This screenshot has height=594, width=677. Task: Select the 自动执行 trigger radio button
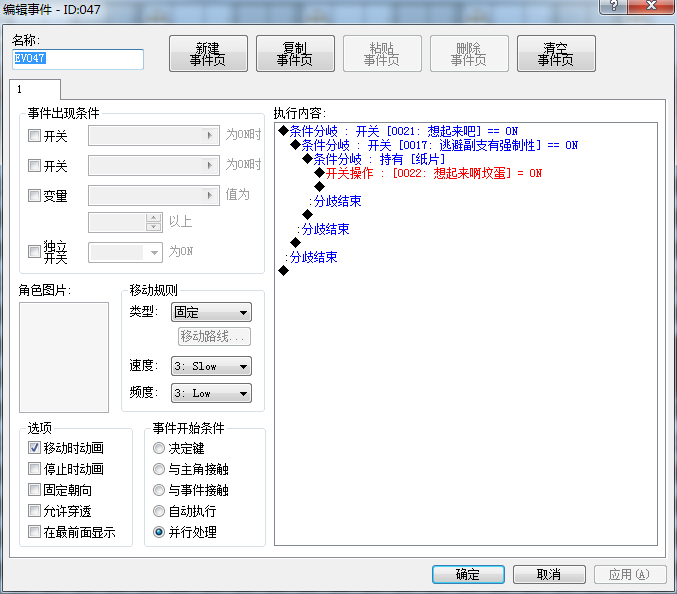tap(159, 511)
